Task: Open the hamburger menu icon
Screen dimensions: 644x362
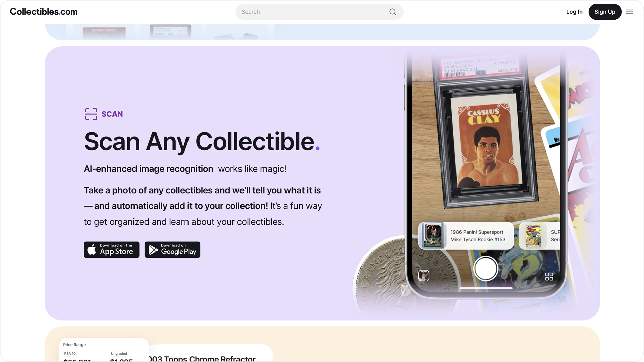Action: [x=629, y=12]
